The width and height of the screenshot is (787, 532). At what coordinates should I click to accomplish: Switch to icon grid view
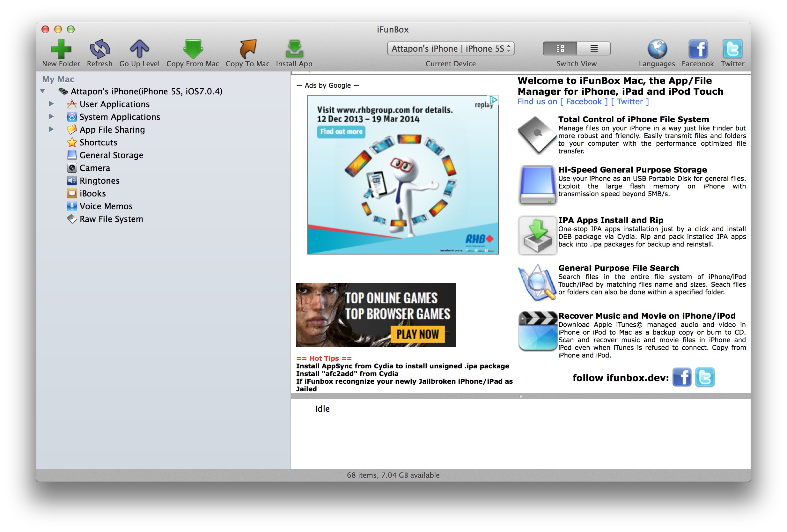(x=560, y=48)
